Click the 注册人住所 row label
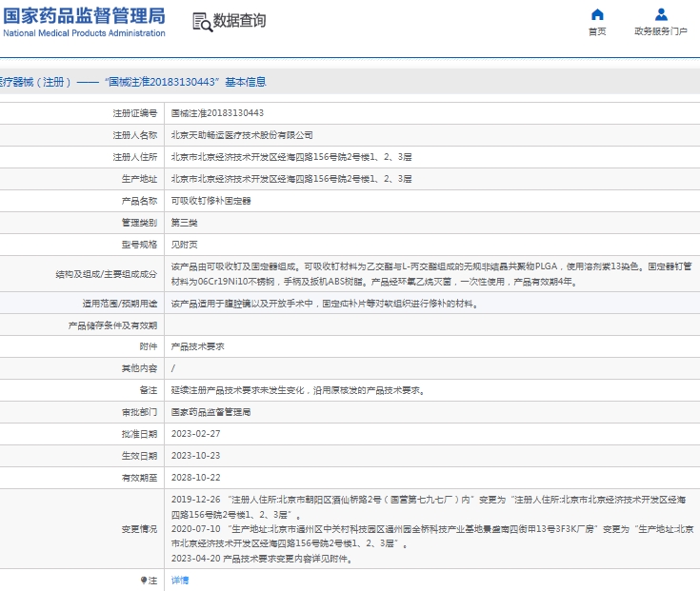The height and width of the screenshot is (591, 700). coord(135,157)
